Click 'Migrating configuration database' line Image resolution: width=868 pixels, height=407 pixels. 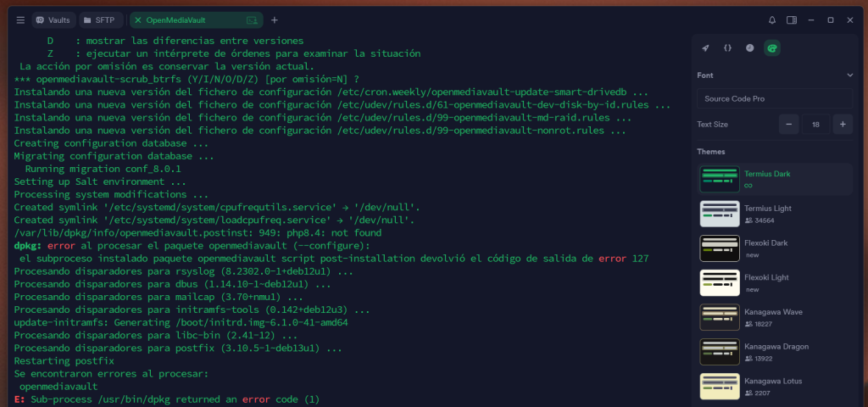[x=114, y=156]
